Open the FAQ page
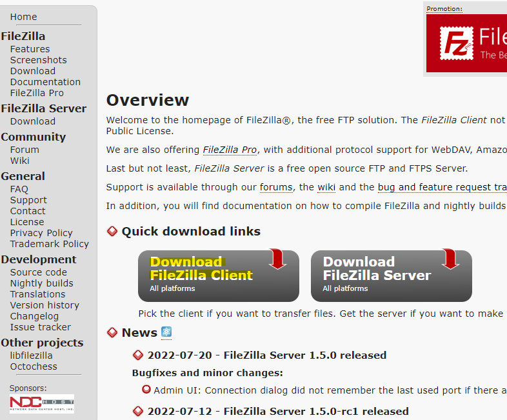Image resolution: width=507 pixels, height=420 pixels. (19, 189)
